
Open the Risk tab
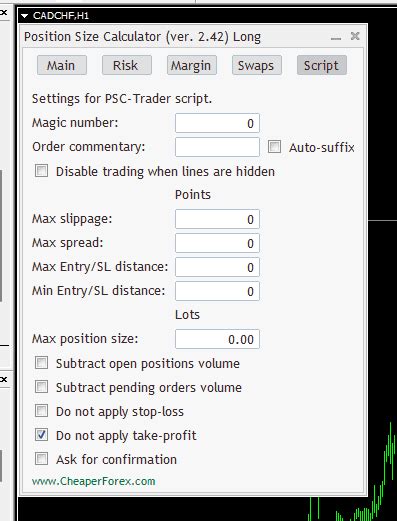coord(127,65)
